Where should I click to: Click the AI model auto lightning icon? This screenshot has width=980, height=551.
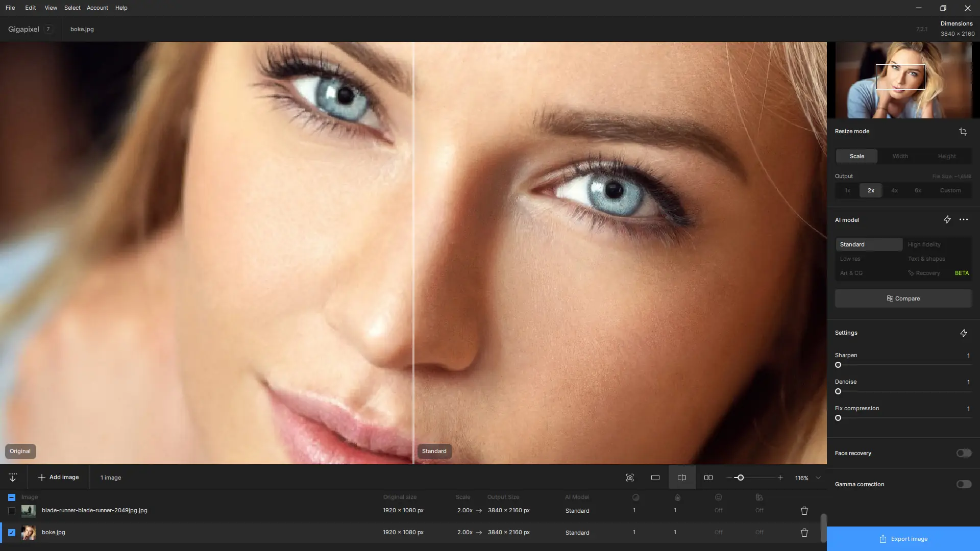(947, 220)
